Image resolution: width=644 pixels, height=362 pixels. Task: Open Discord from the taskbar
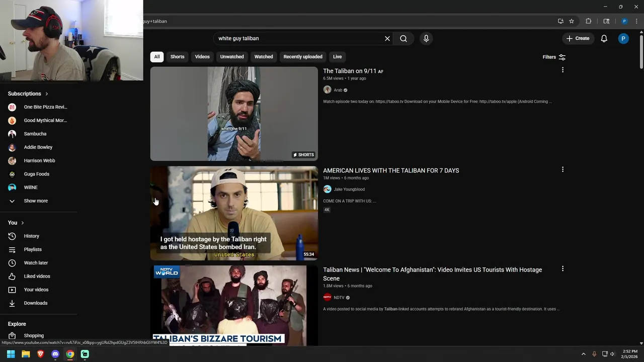tap(55, 354)
